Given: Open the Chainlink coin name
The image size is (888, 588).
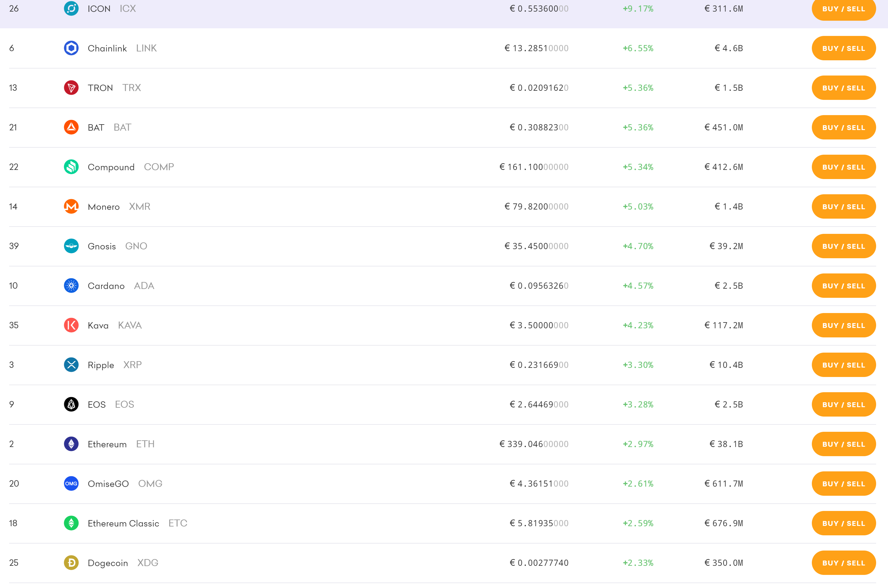Looking at the screenshot, I should pos(107,48).
